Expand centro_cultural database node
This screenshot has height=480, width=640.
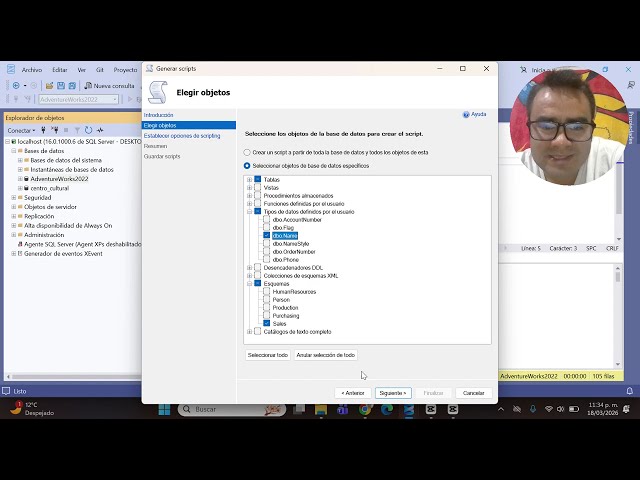click(20, 188)
